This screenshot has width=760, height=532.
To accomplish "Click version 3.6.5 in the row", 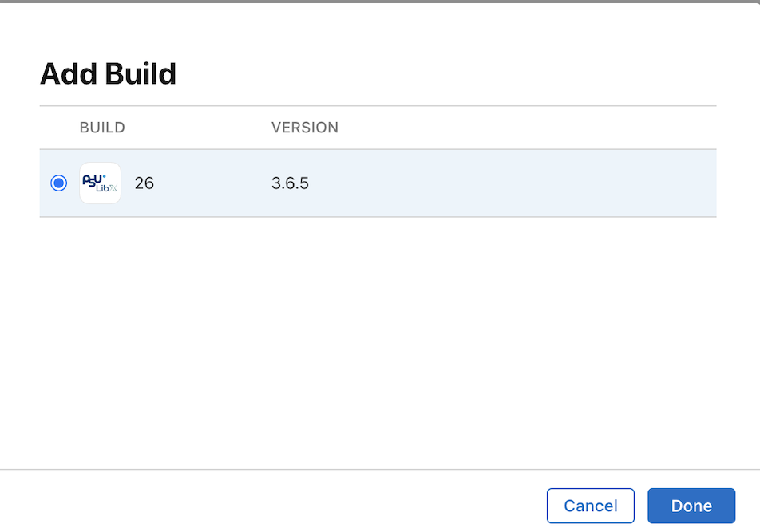I will [291, 183].
